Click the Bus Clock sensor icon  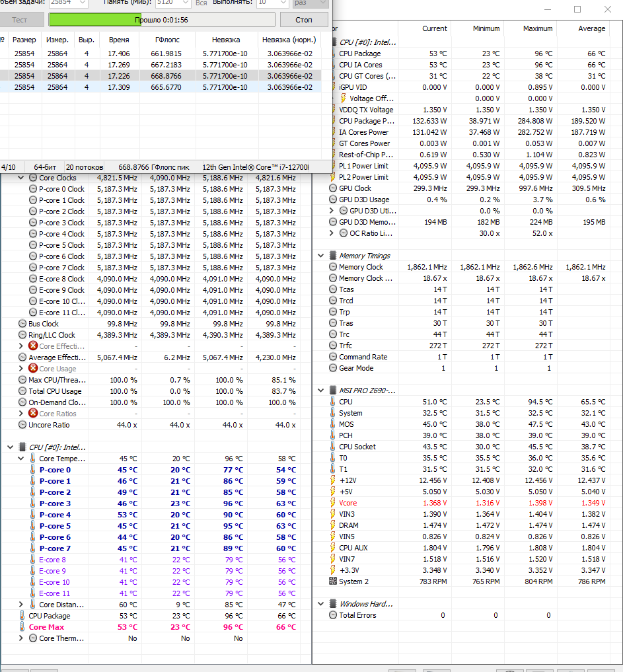[x=22, y=324]
